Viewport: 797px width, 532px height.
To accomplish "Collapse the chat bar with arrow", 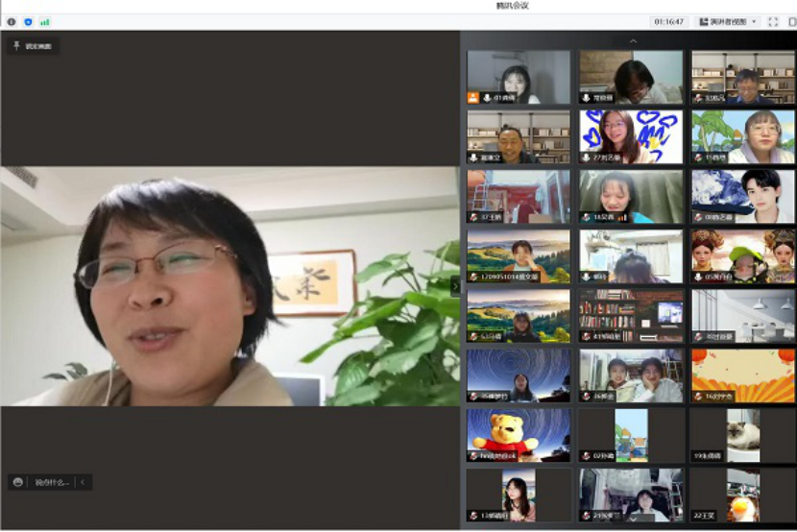I will (x=83, y=482).
